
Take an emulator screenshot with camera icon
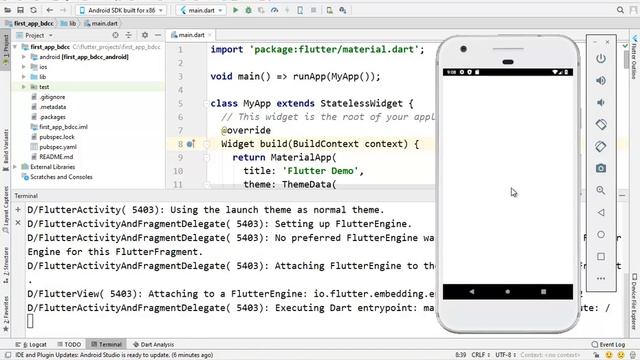[x=601, y=168]
